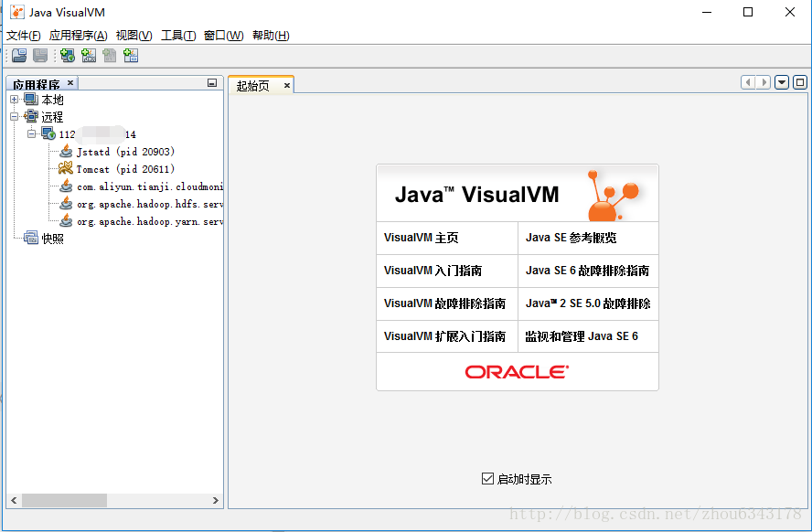Screen dimensions: 812x532
Task: Open the VisualVM 故障排除指南 link
Action: pos(444,303)
